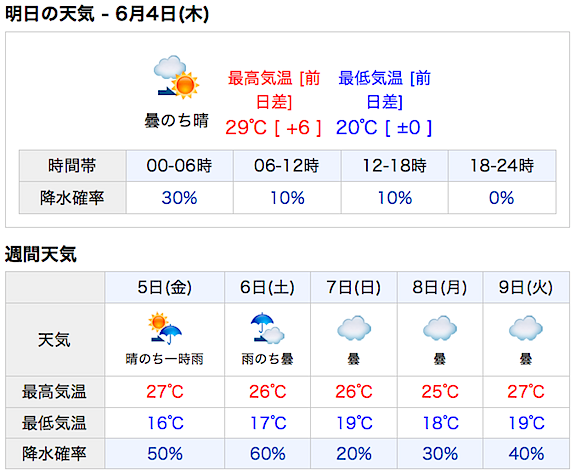
Task: Click the 9日(火) column header
Action: coord(526,287)
